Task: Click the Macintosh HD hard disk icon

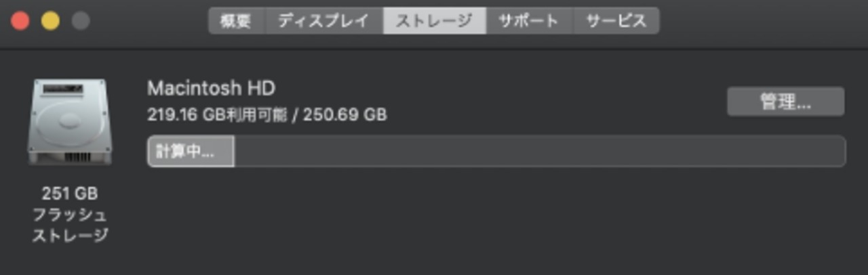Action: [x=70, y=123]
